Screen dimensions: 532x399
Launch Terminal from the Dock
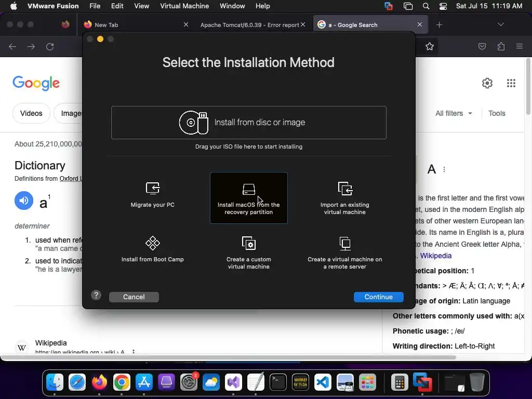pos(278,382)
